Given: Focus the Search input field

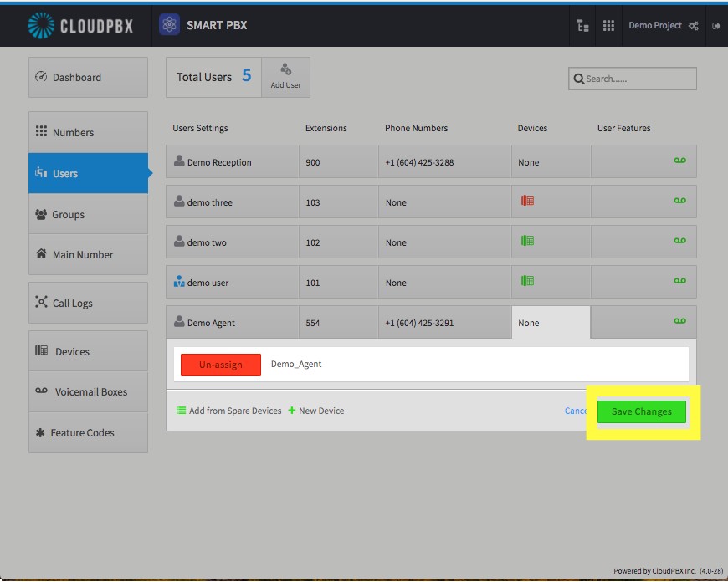Looking at the screenshot, I should pyautogui.click(x=633, y=79).
